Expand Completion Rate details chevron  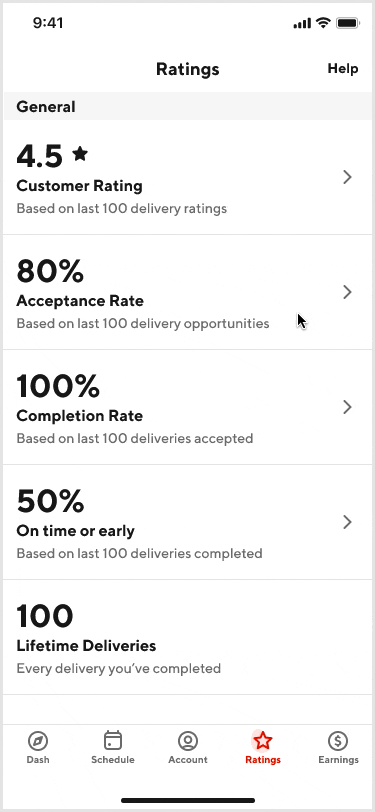(x=348, y=407)
